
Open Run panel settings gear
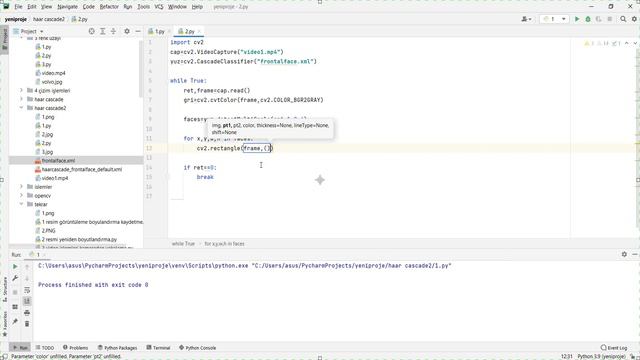tap(624, 254)
